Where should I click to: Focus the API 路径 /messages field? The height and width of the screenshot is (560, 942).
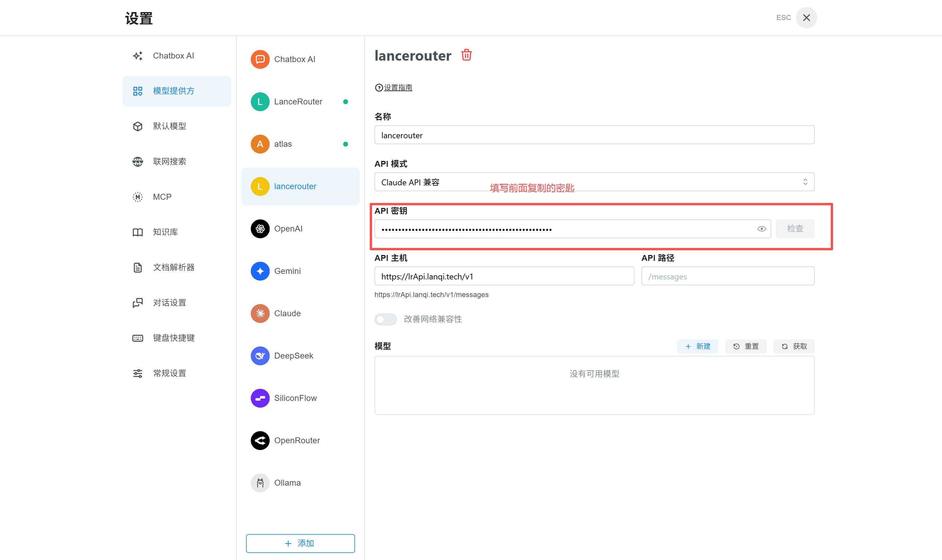click(727, 276)
